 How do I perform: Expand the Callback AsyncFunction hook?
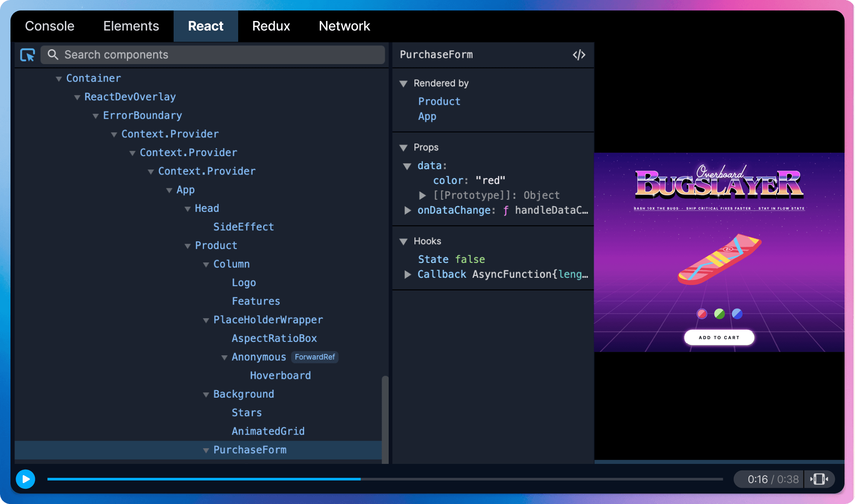tap(407, 275)
